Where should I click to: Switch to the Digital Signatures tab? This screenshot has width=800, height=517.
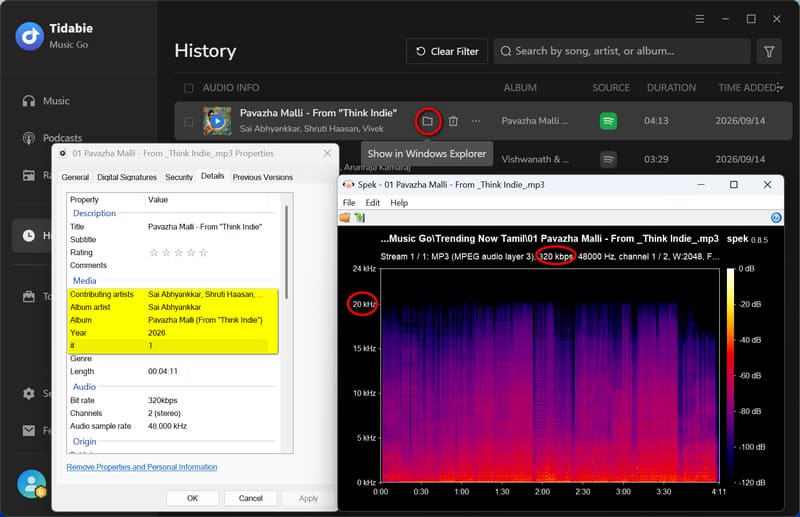point(127,177)
